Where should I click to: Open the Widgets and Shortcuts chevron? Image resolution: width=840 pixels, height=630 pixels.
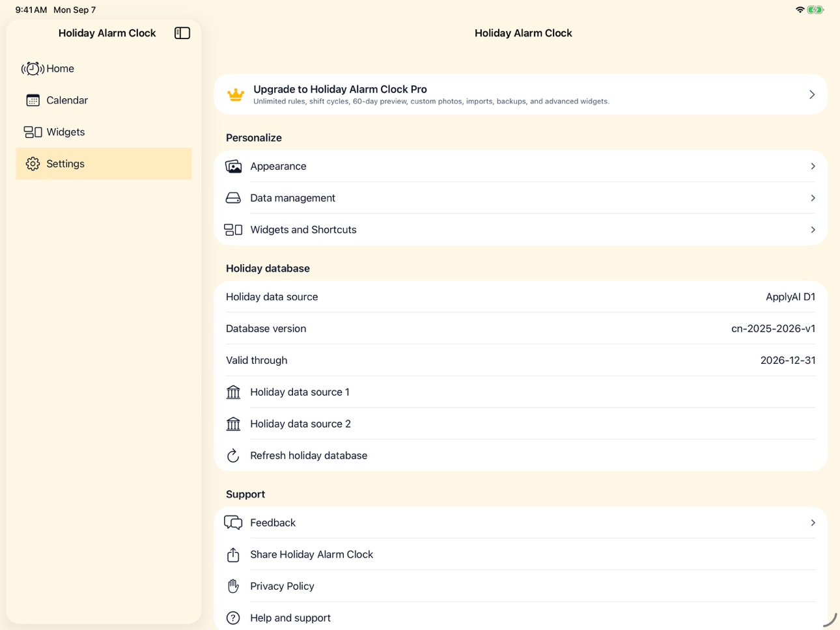tap(813, 230)
